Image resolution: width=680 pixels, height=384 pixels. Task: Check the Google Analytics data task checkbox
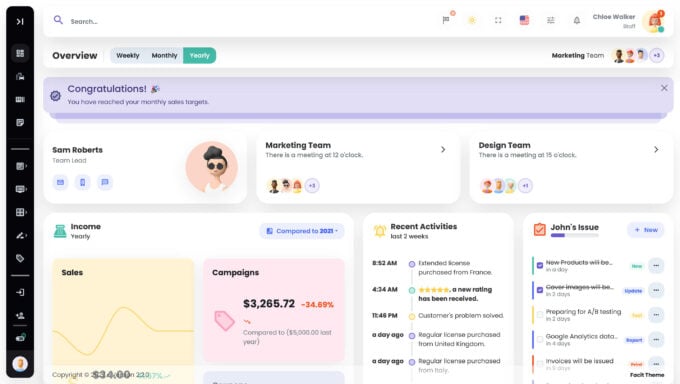pos(540,339)
